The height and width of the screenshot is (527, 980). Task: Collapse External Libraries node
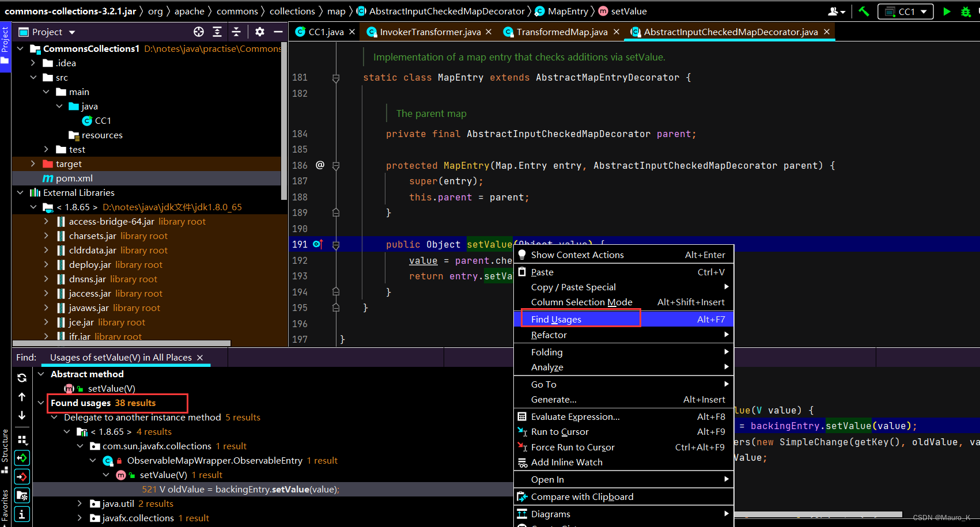click(x=21, y=192)
